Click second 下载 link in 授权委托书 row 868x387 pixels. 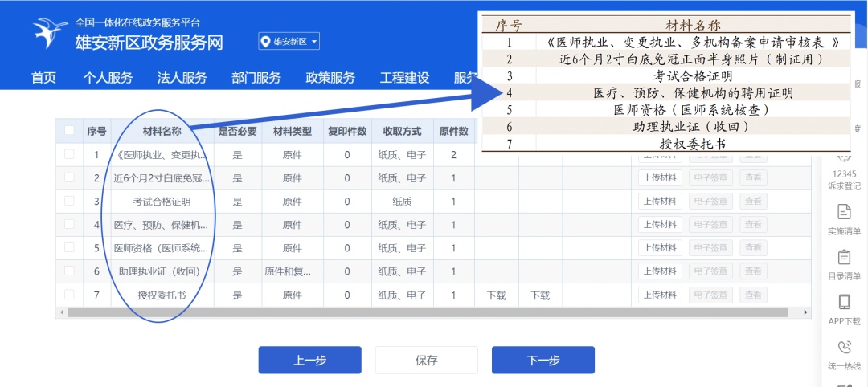pyautogui.click(x=540, y=295)
